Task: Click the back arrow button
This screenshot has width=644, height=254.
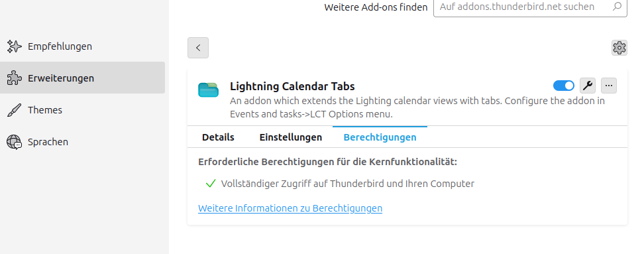Action: 198,48
